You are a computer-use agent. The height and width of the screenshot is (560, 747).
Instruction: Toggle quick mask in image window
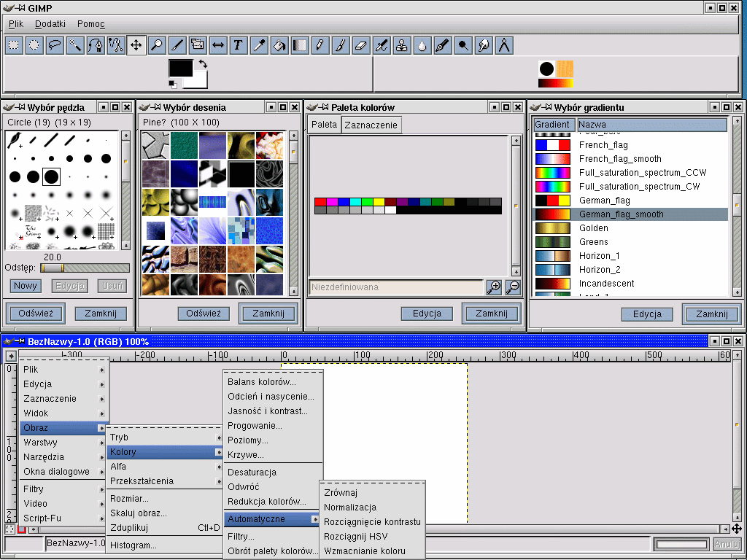(x=21, y=529)
